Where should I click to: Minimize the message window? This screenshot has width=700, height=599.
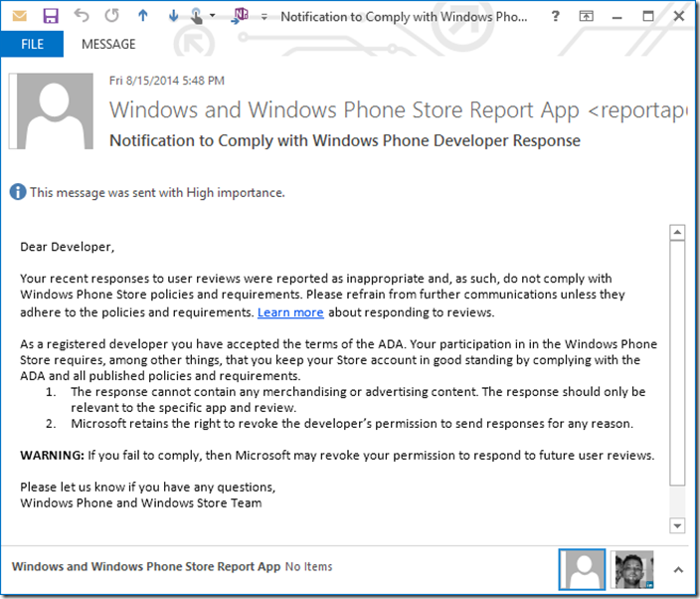(x=616, y=17)
